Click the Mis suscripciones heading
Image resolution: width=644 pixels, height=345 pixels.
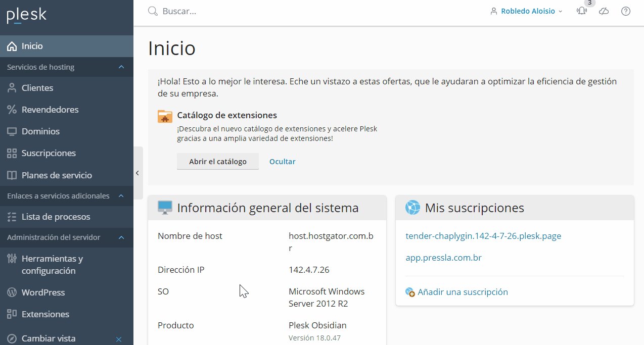coord(475,208)
